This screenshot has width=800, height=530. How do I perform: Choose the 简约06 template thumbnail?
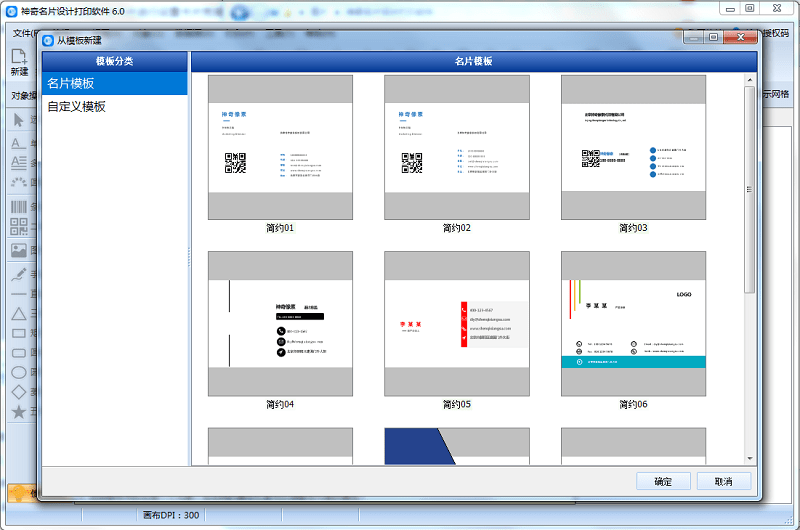[x=633, y=323]
